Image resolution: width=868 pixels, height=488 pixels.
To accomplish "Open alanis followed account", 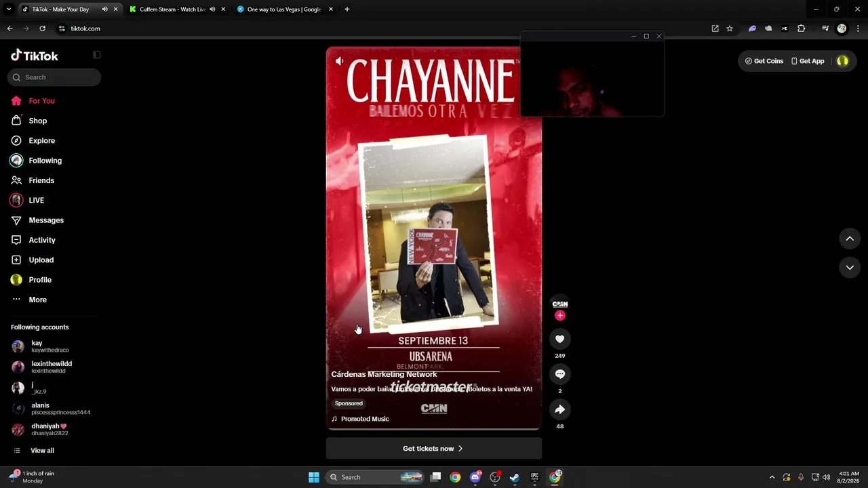I will (x=51, y=409).
